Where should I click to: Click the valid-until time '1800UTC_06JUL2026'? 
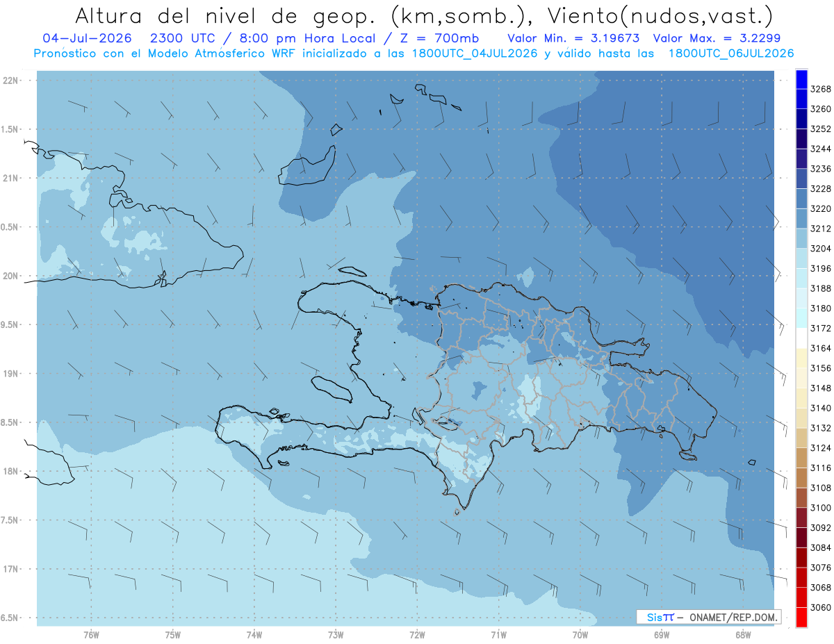point(731,53)
